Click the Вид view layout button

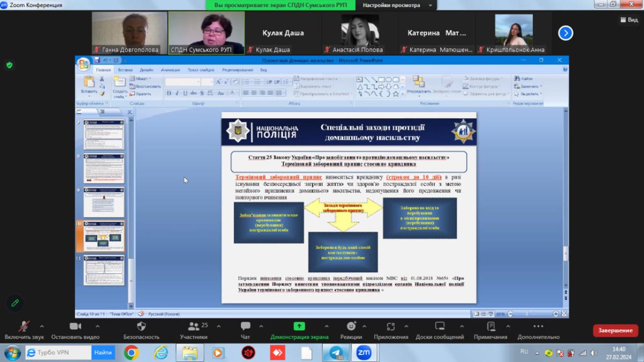pos(628,19)
